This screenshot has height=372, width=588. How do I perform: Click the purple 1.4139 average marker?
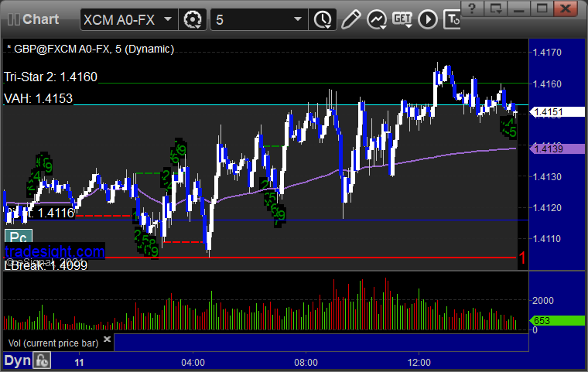coord(557,148)
